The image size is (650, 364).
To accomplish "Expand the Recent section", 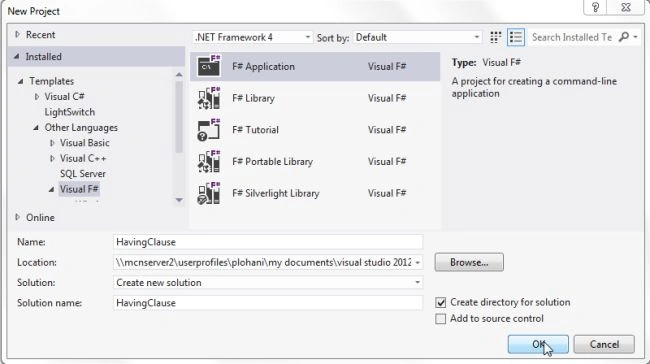I will 17,34.
